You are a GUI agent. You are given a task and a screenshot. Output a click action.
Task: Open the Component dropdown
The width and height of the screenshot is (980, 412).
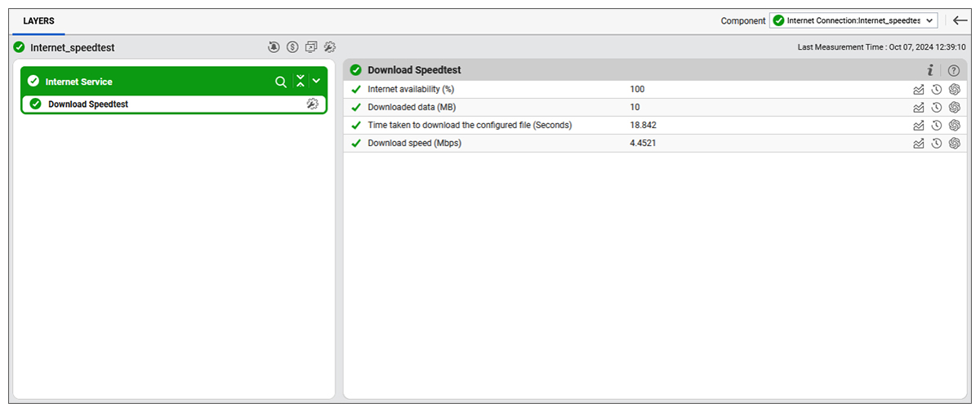[853, 20]
